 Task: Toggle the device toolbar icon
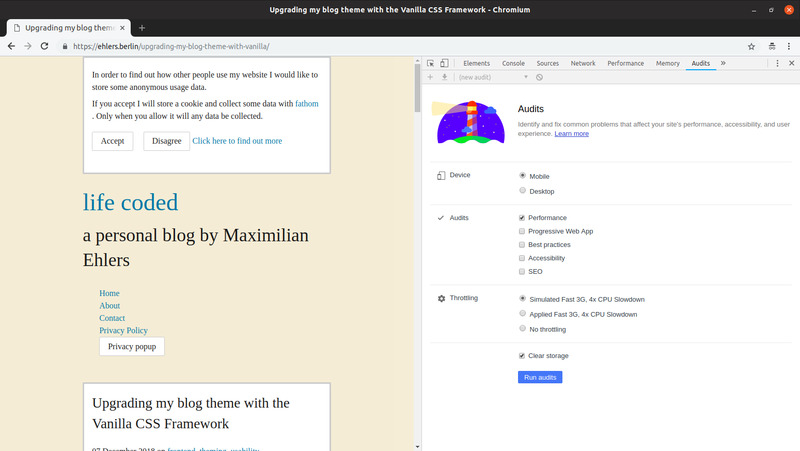(x=444, y=63)
